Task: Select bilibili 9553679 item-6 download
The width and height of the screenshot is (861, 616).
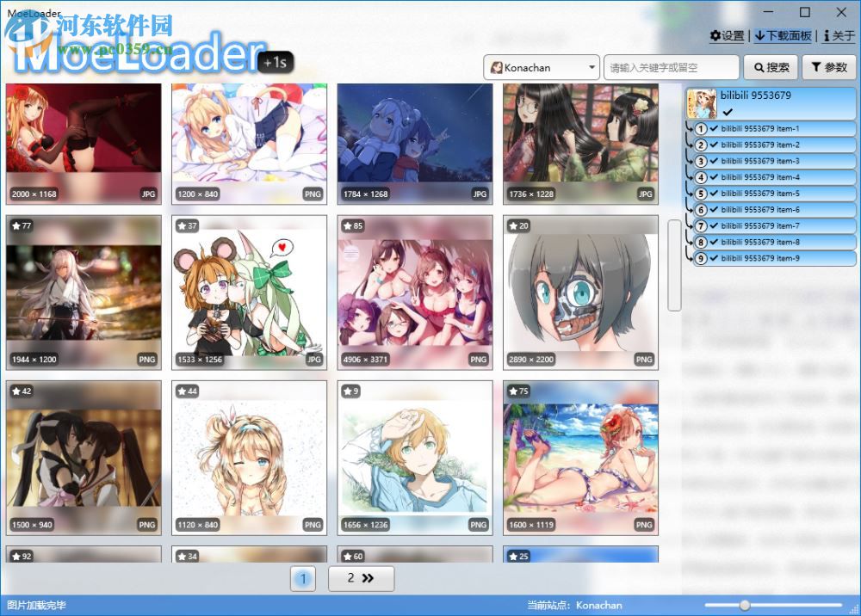Action: (774, 210)
